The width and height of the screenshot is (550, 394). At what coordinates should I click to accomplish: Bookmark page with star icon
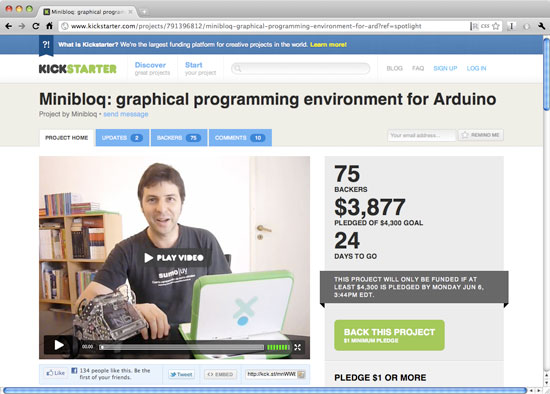[496, 26]
